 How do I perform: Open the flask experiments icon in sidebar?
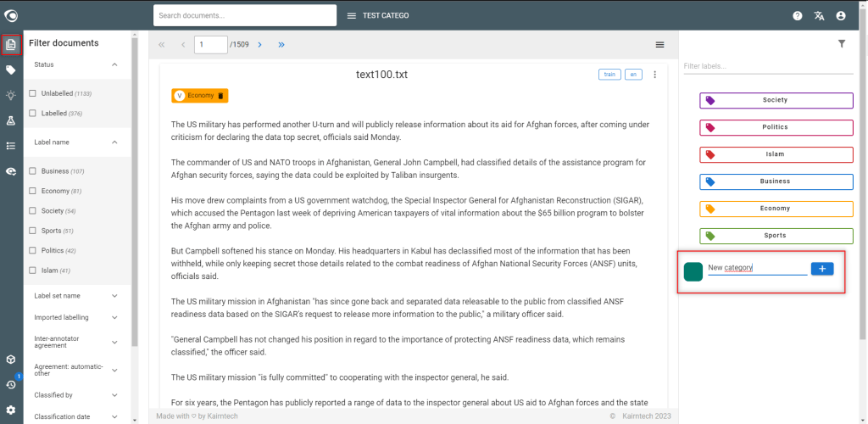(11, 120)
